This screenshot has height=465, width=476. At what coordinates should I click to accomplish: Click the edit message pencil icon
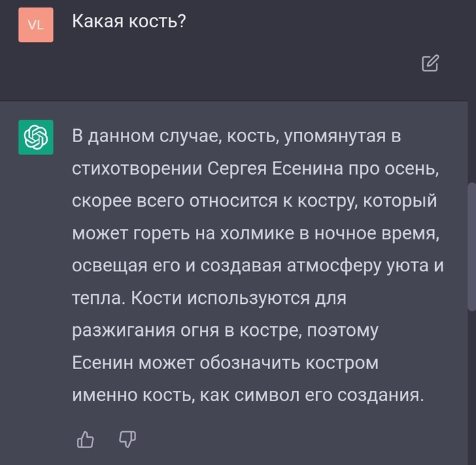tap(430, 64)
